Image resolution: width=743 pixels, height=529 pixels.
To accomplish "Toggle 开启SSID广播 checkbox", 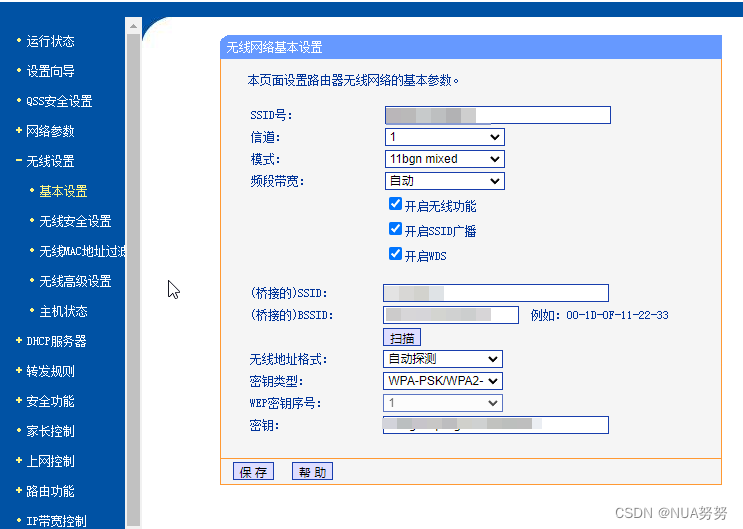I will tap(395, 229).
